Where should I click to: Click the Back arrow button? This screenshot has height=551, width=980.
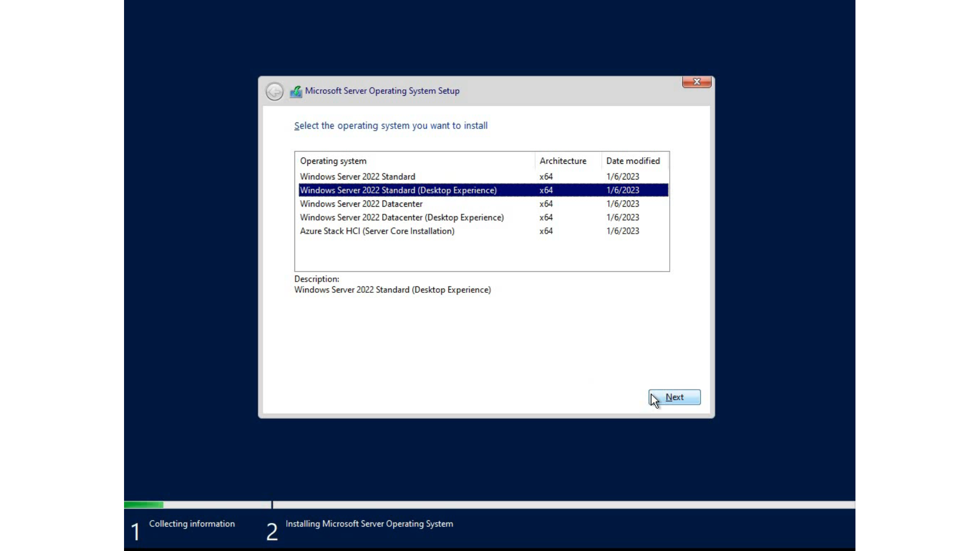(x=275, y=91)
